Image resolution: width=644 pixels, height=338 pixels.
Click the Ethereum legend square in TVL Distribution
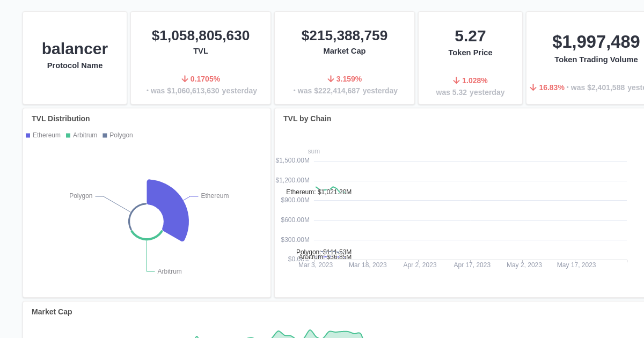[27, 135]
